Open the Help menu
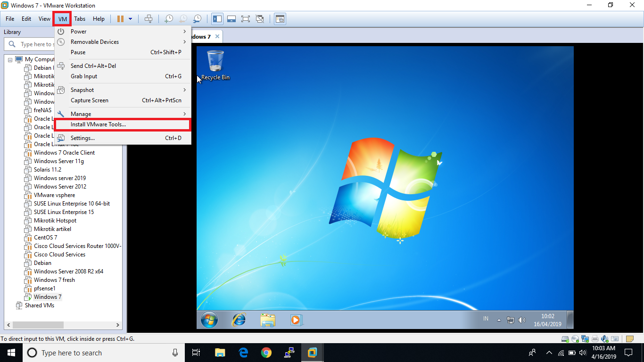Viewport: 644px width, 362px height. pyautogui.click(x=99, y=19)
